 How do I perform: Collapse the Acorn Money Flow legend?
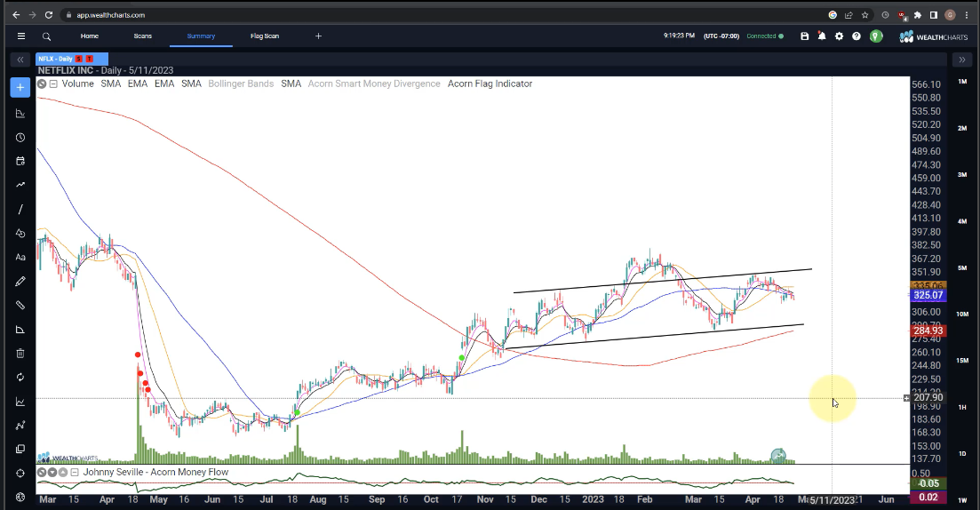tap(75, 473)
